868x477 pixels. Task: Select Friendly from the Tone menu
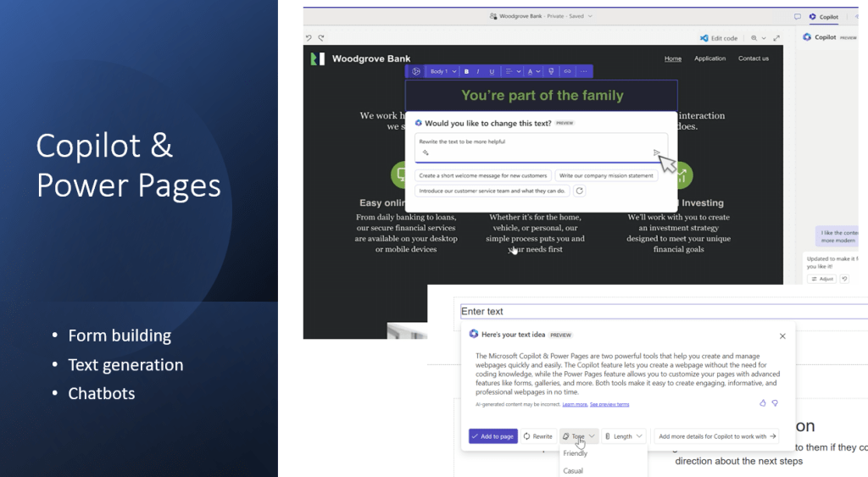point(575,454)
